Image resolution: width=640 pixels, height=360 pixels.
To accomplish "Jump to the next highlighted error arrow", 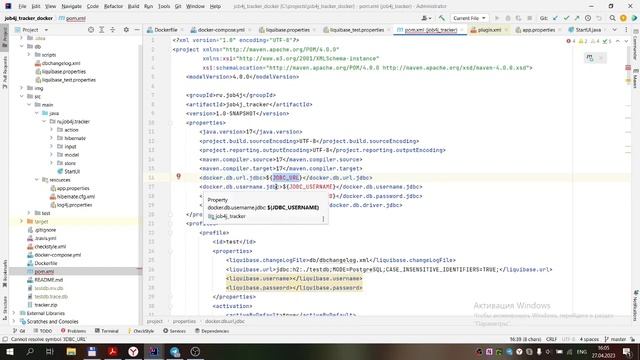I will click(x=626, y=41).
